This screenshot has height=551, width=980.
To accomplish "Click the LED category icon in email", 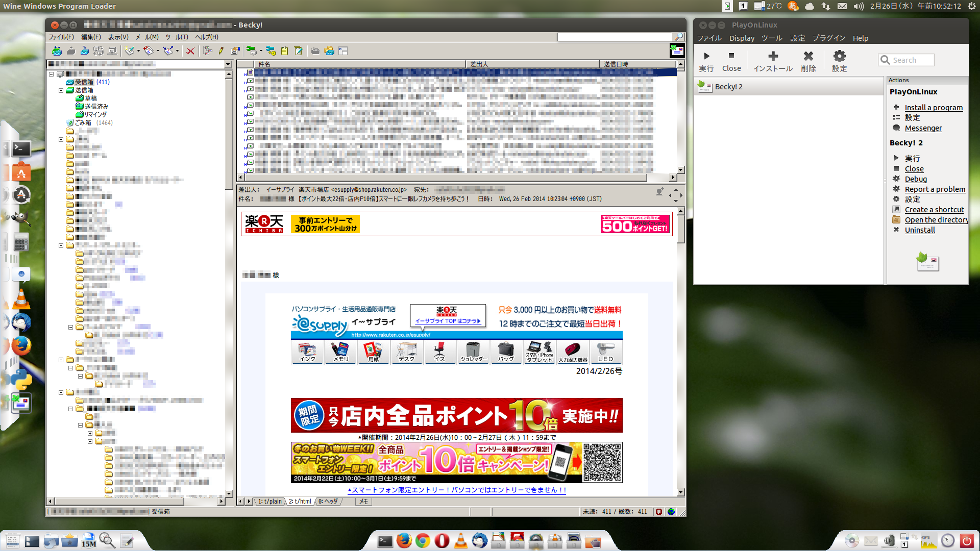I will [x=606, y=352].
